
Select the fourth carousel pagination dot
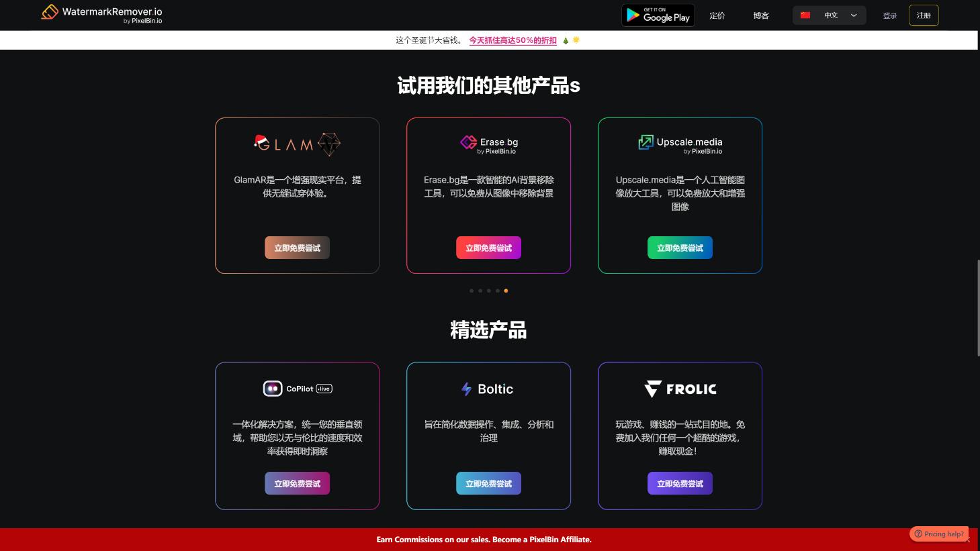pyautogui.click(x=497, y=291)
